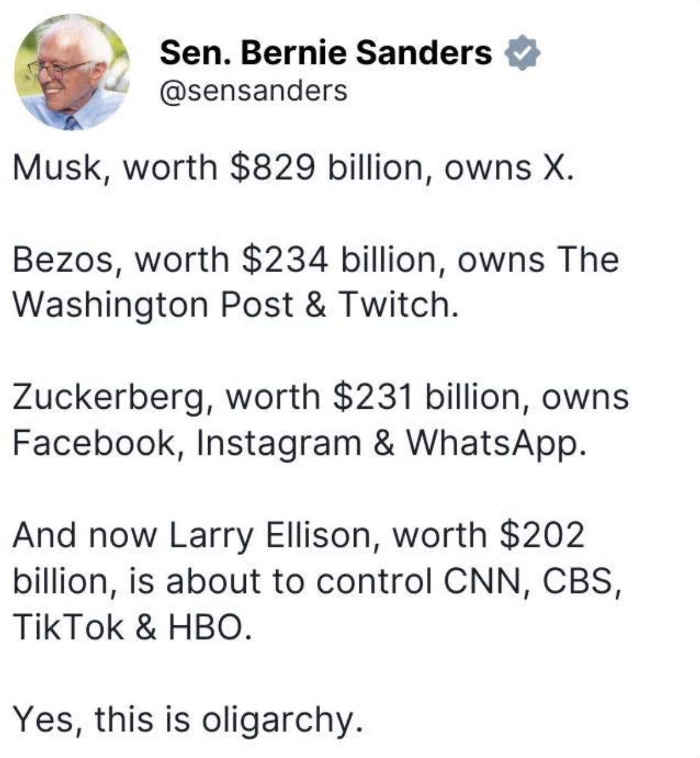700x758 pixels.
Task: Click the Washington Post text
Action: pos(153,304)
